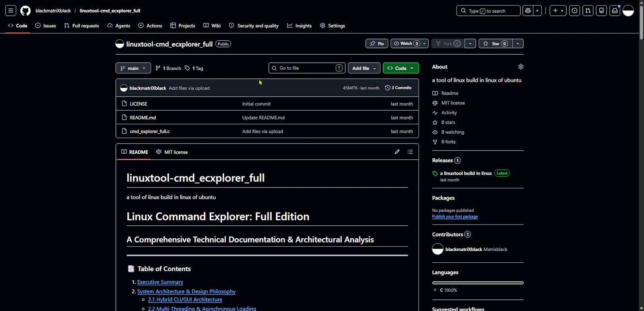Open Copilot chat icon in header
Image resolution: width=644 pixels, height=311 pixels.
click(528, 11)
